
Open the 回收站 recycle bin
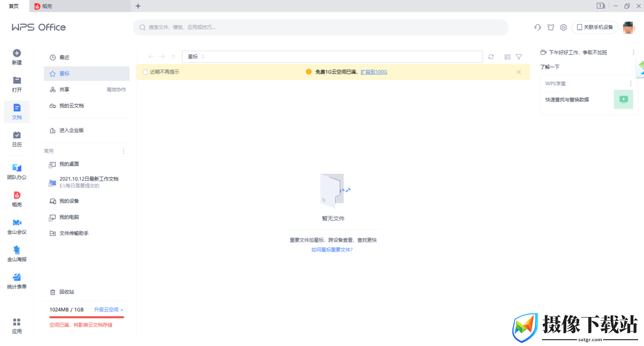tap(86, 292)
